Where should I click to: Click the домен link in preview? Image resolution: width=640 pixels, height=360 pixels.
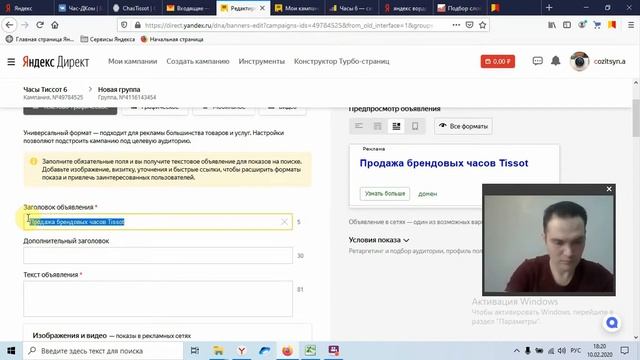(427, 194)
